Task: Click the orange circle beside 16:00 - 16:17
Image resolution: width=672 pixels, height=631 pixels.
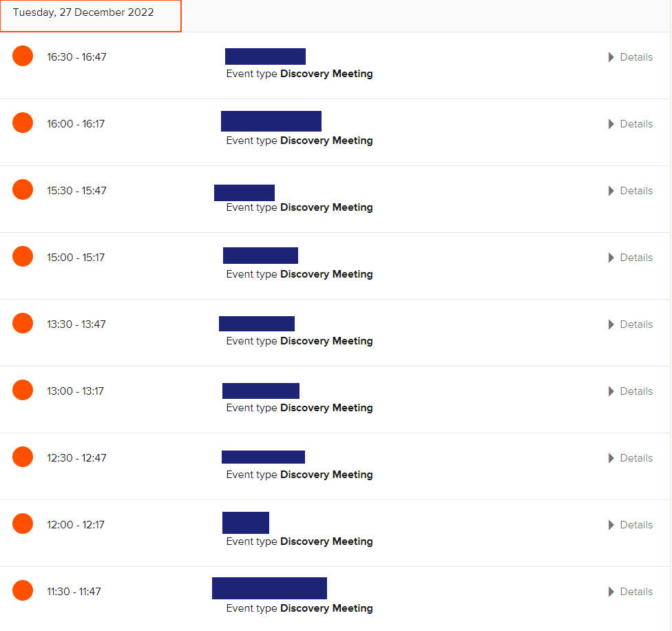Action: coord(23,123)
